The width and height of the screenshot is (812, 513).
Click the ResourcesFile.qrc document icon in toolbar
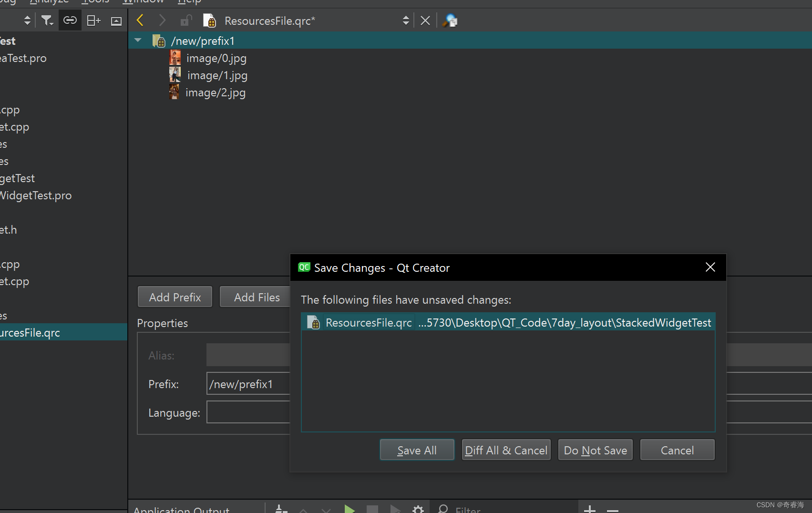click(210, 21)
